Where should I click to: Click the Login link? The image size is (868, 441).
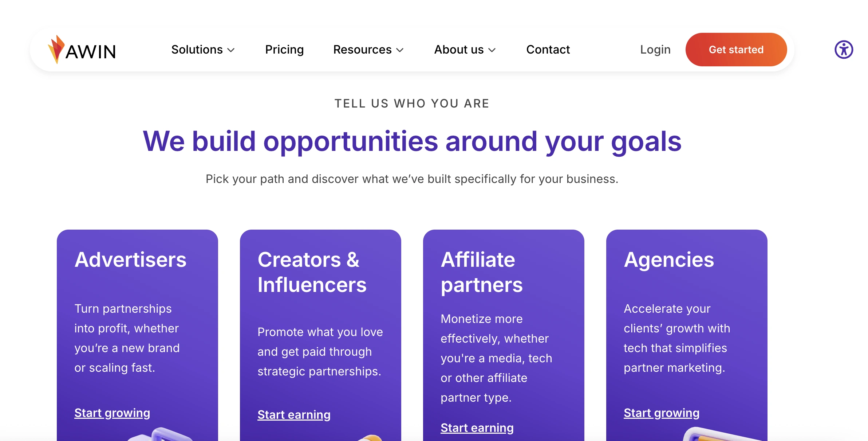click(x=655, y=50)
